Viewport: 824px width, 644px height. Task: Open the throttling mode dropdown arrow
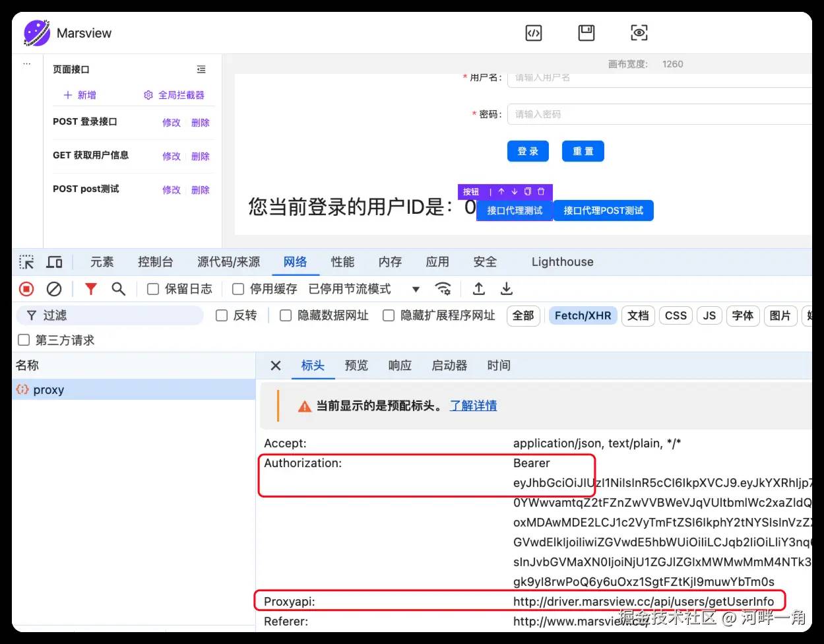416,289
